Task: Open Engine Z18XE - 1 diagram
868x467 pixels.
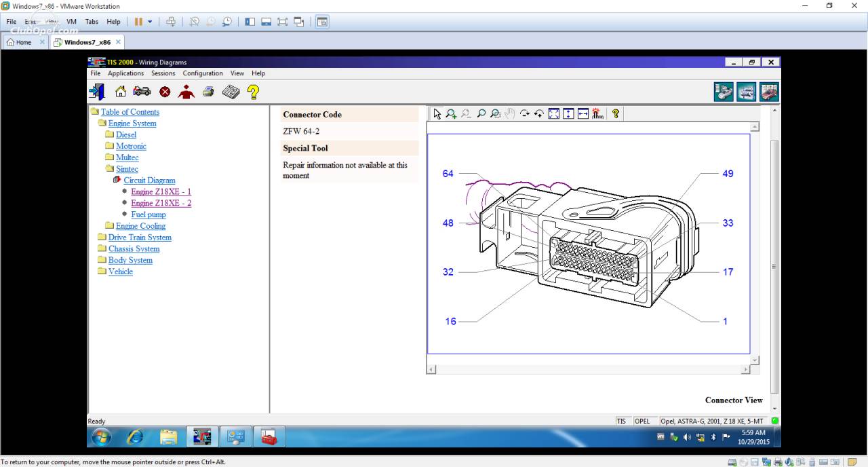Action: pos(161,192)
